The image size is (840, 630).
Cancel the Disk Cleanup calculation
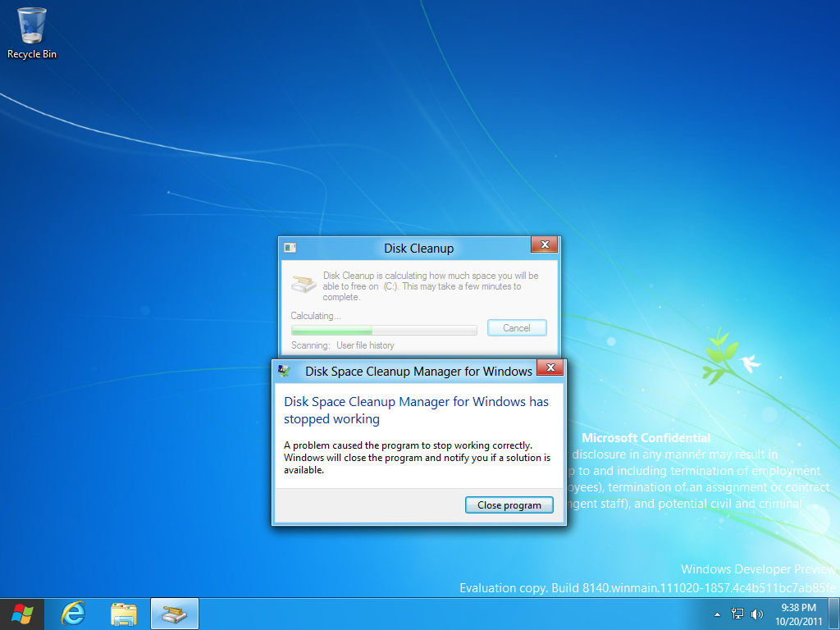pos(517,328)
